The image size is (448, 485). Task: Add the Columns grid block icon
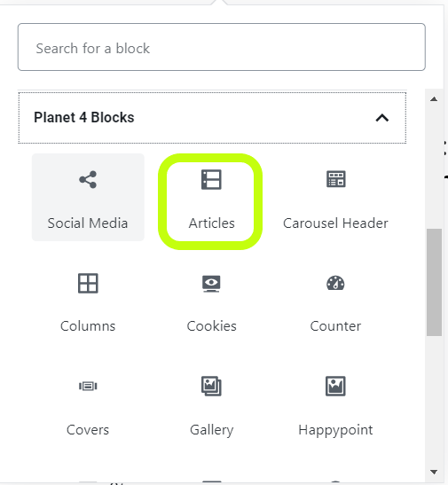88,283
